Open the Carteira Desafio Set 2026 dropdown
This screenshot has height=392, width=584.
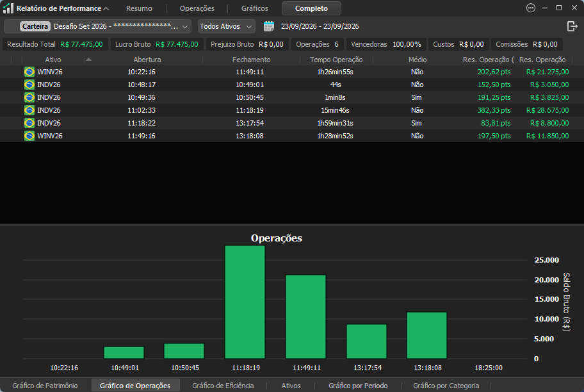97,26
